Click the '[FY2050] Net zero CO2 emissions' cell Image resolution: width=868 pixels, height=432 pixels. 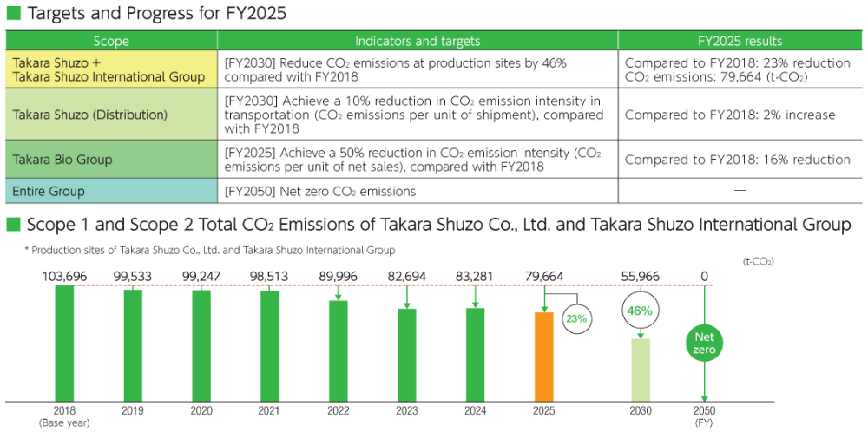coord(418,192)
